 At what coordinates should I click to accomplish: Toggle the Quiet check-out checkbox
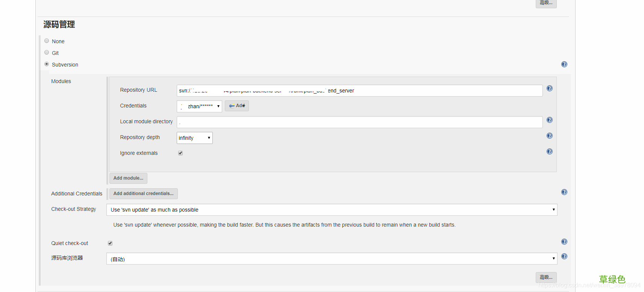tap(110, 243)
